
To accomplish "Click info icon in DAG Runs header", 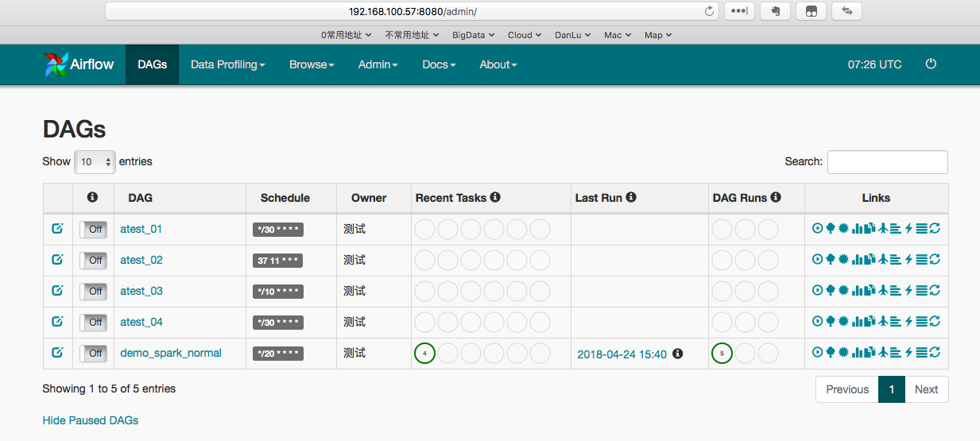I will tap(776, 197).
